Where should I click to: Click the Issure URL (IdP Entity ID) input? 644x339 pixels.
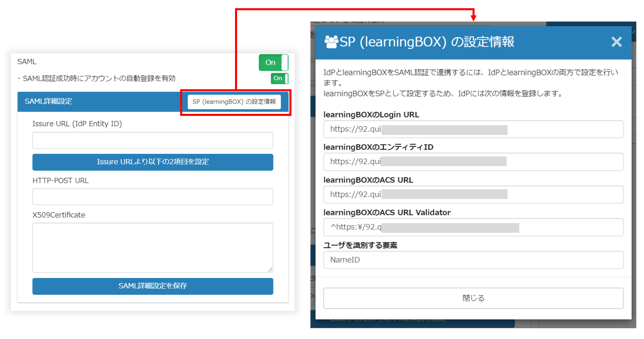pyautogui.click(x=152, y=141)
